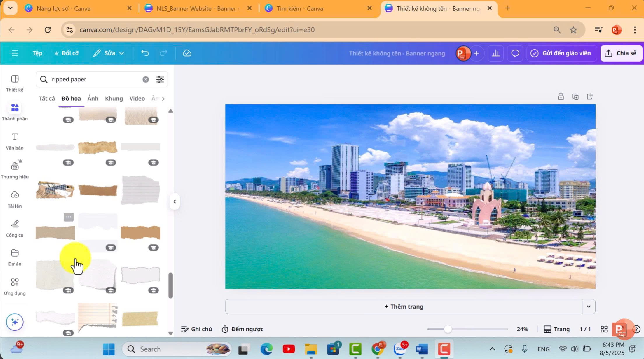Open the Văn bản text tool
The height and width of the screenshot is (359, 644).
coord(15,141)
